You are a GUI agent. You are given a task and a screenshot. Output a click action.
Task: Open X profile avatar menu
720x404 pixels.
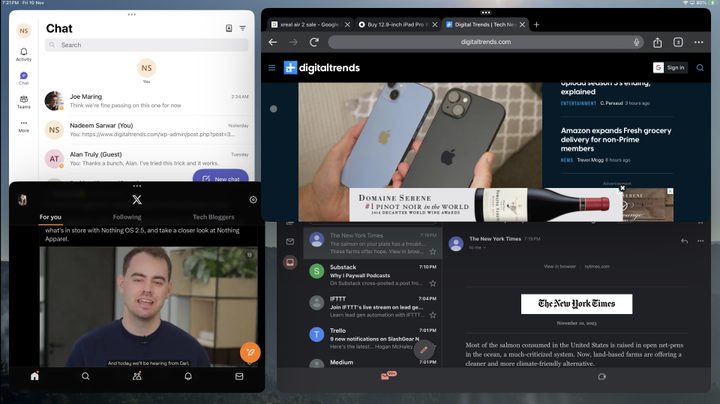coord(22,200)
